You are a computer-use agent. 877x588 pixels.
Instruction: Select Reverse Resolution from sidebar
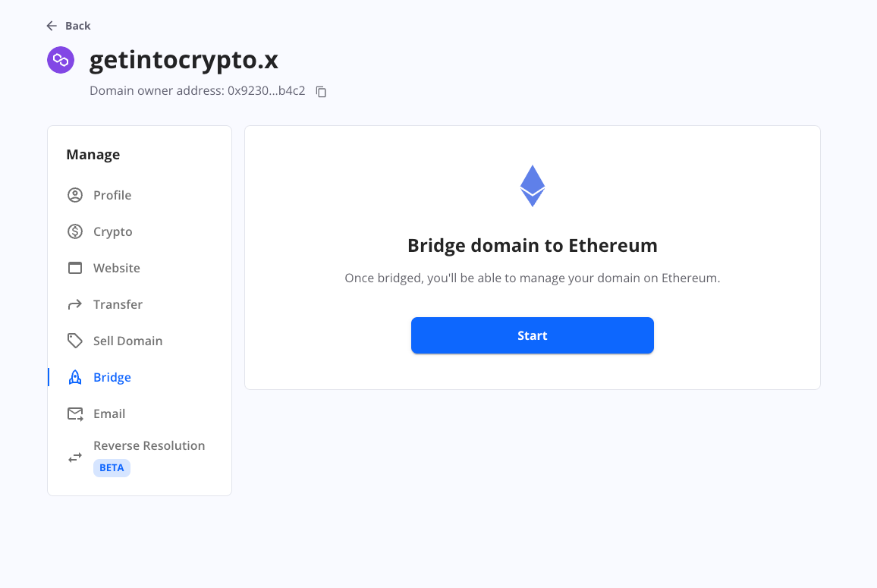[149, 445]
